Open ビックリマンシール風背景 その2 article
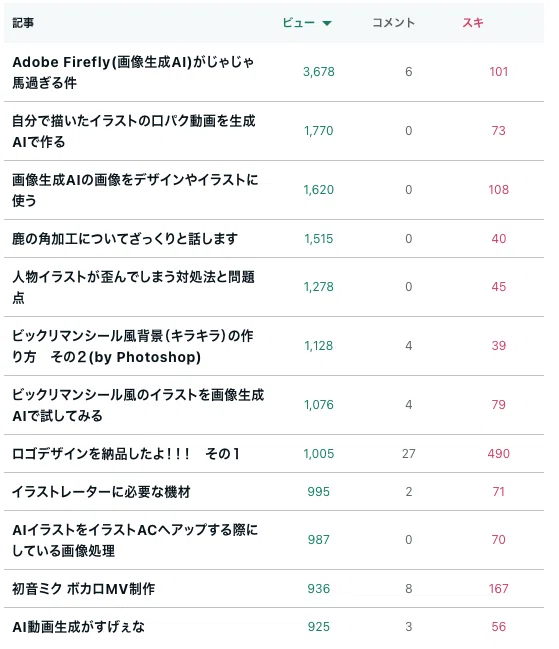This screenshot has height=649, width=559. coord(133,346)
